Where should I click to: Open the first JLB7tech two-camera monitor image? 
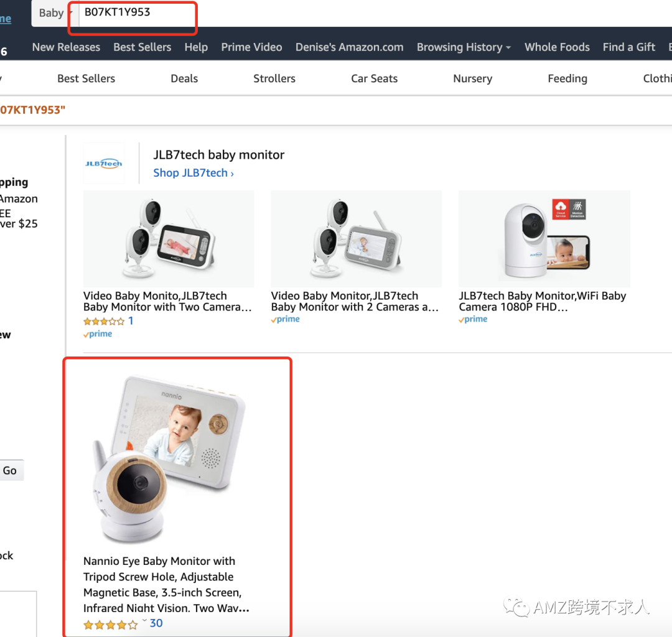[169, 239]
